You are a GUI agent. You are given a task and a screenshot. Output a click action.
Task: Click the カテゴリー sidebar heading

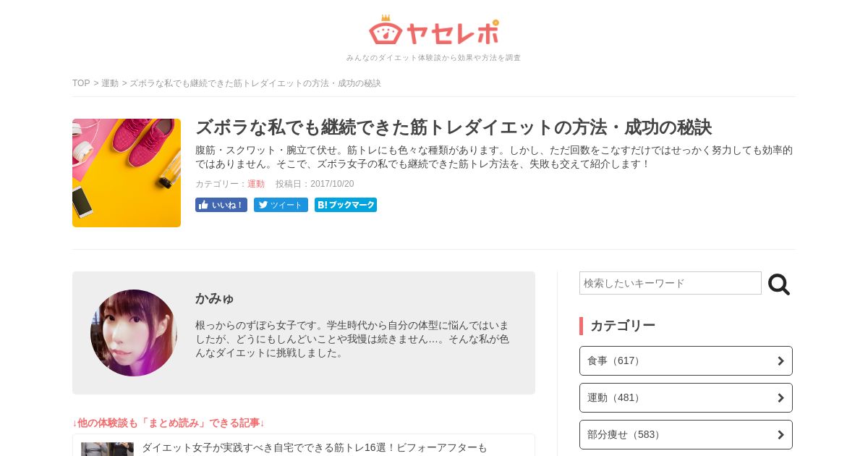click(623, 326)
